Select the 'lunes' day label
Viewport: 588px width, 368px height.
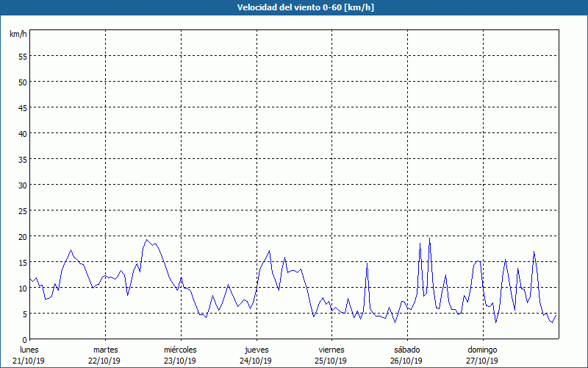(x=29, y=350)
